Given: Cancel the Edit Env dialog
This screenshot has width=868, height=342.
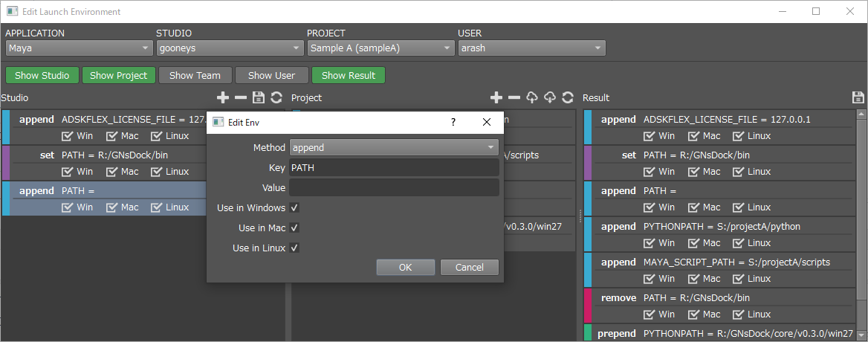Looking at the screenshot, I should click(469, 267).
